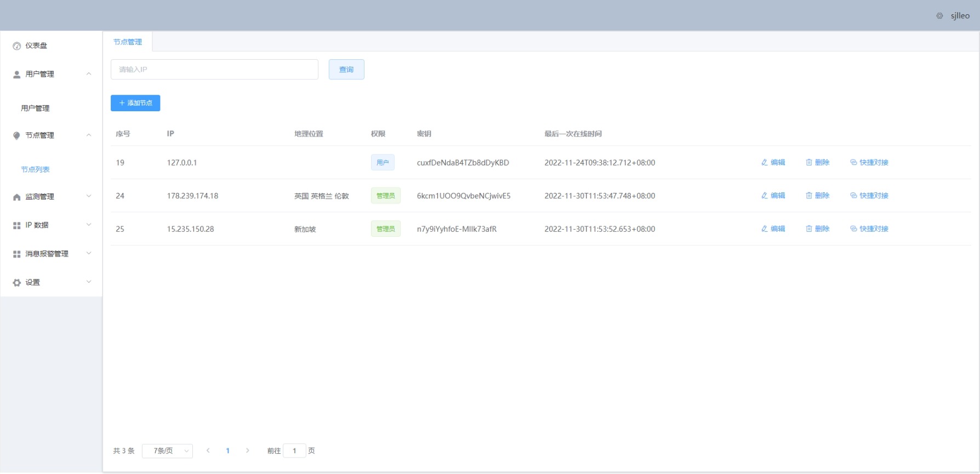Select page 1 in pagination
This screenshot has width=980, height=474.
pos(227,451)
